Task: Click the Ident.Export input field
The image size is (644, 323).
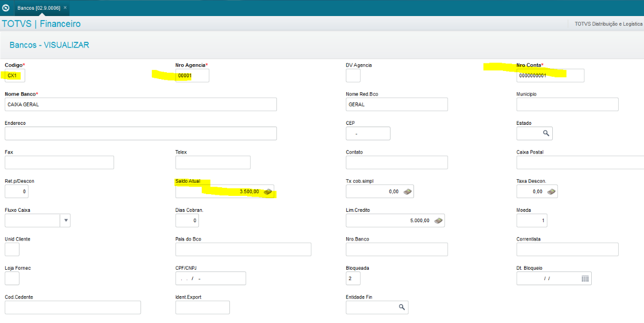Action: click(202, 308)
